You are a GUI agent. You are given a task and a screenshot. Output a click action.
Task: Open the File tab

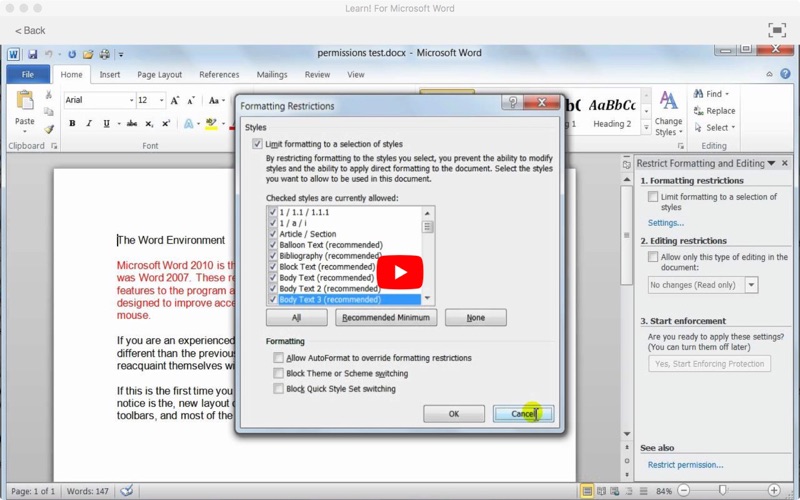tap(28, 74)
